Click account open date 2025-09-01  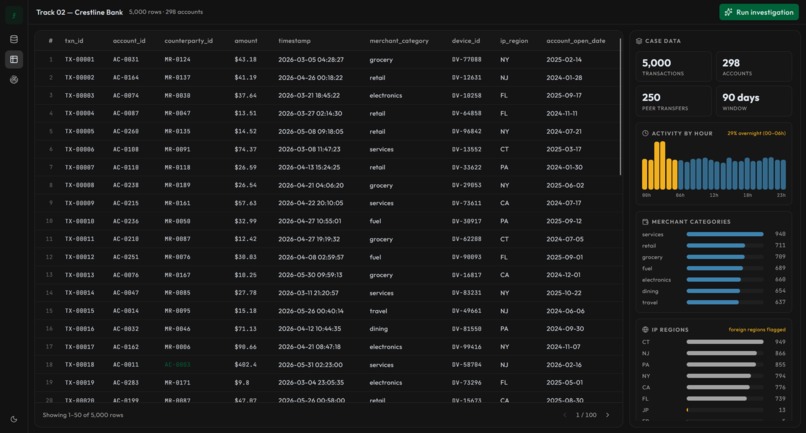click(564, 257)
